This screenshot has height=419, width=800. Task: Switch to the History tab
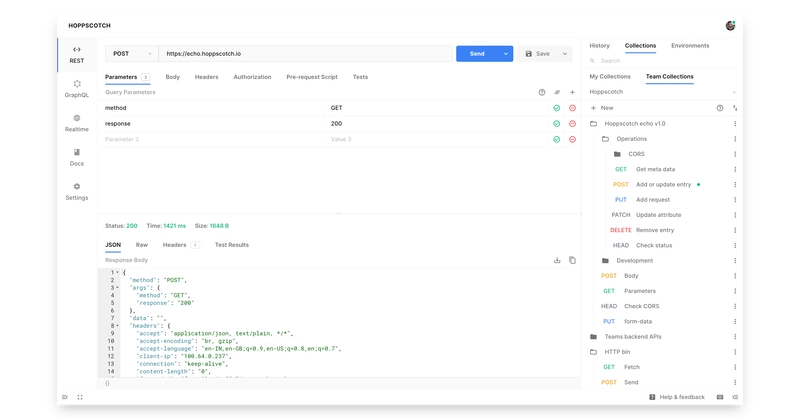599,46
